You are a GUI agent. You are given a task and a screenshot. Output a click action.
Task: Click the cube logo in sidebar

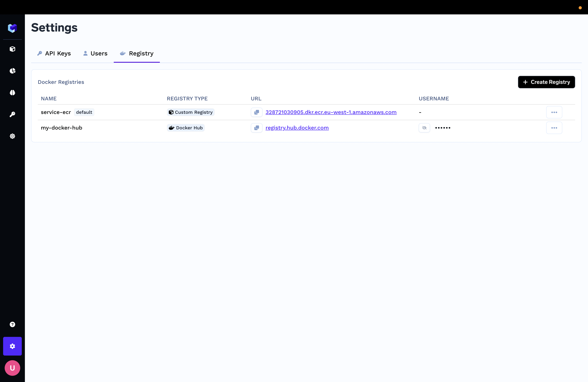coord(12,28)
